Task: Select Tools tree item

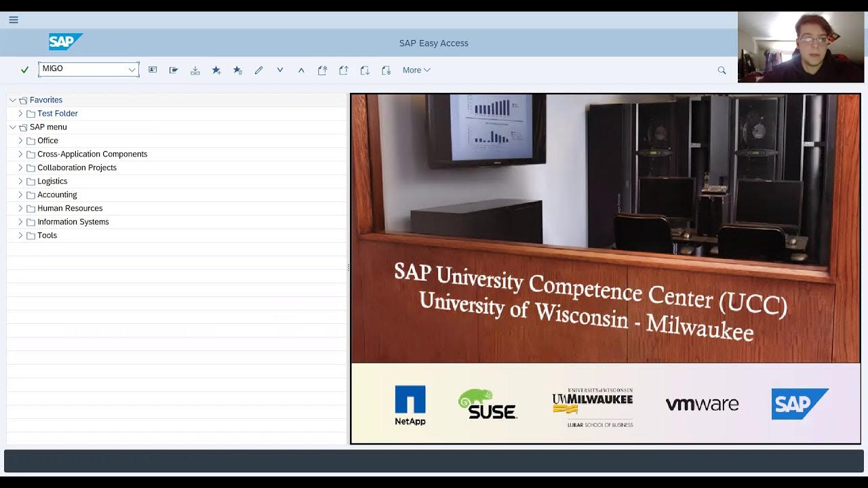Action: (47, 235)
